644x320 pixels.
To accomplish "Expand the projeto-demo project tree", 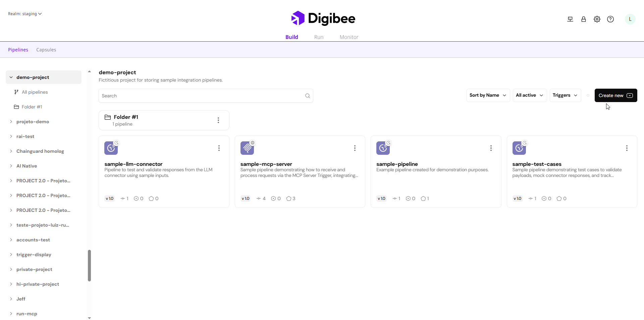I will [x=11, y=122].
